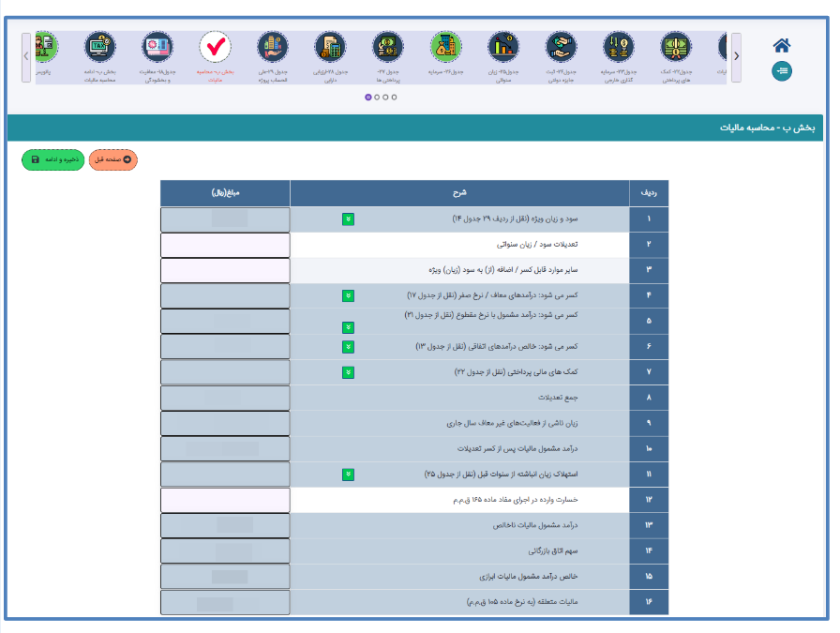Open Table 23 foreign investment icon
This screenshot has width=840, height=633.
click(619, 47)
